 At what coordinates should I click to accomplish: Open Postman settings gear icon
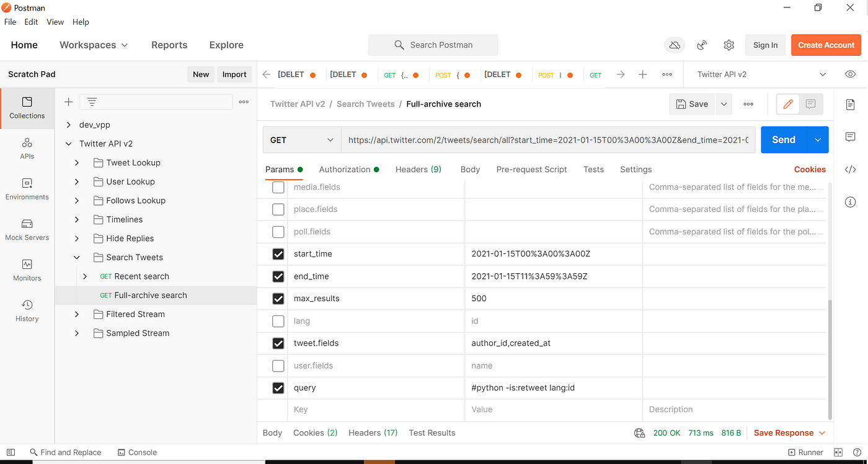[729, 45]
